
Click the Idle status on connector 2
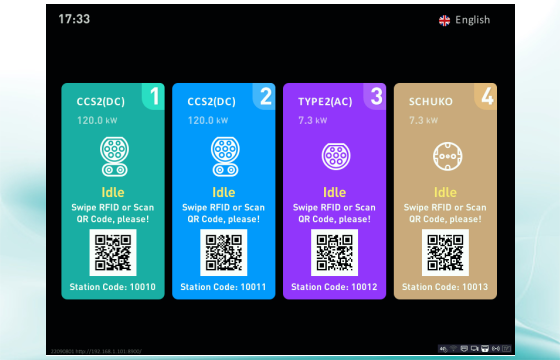(224, 192)
